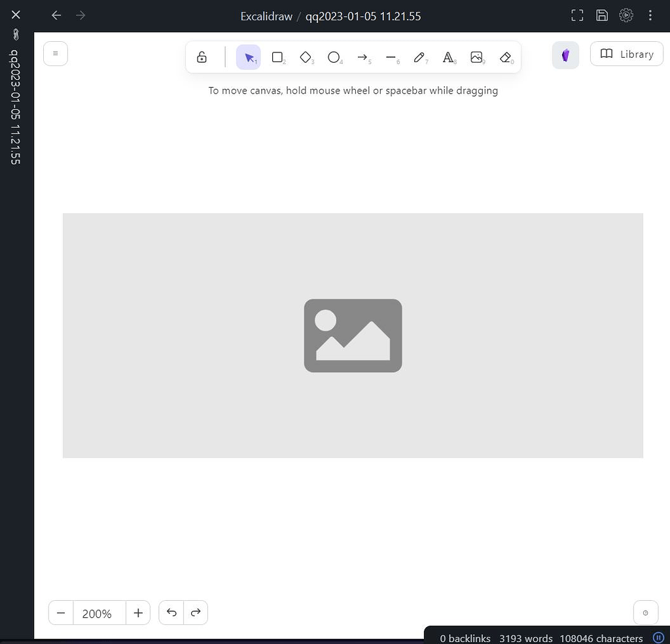Click the qq2023-01-05 vertical tab label

point(15,105)
